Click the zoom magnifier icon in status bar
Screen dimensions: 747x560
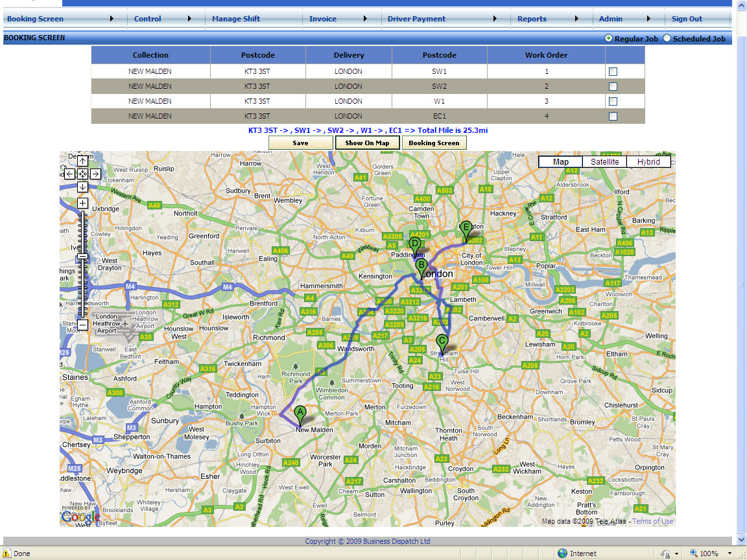[x=693, y=554]
